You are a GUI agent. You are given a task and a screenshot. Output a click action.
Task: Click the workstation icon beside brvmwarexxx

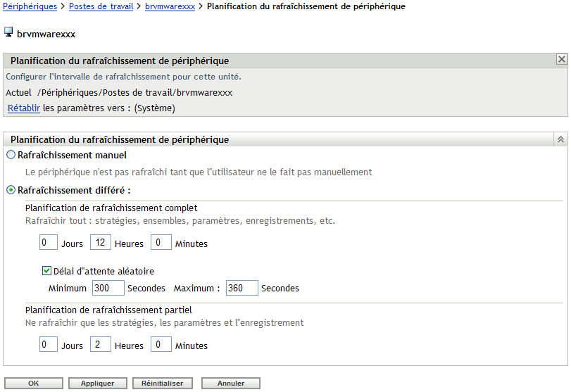[x=9, y=32]
